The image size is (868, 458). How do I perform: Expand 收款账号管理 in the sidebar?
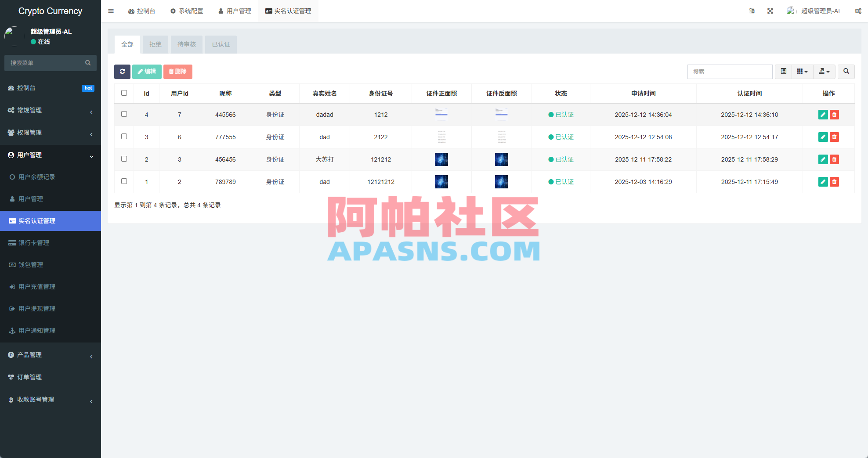51,400
